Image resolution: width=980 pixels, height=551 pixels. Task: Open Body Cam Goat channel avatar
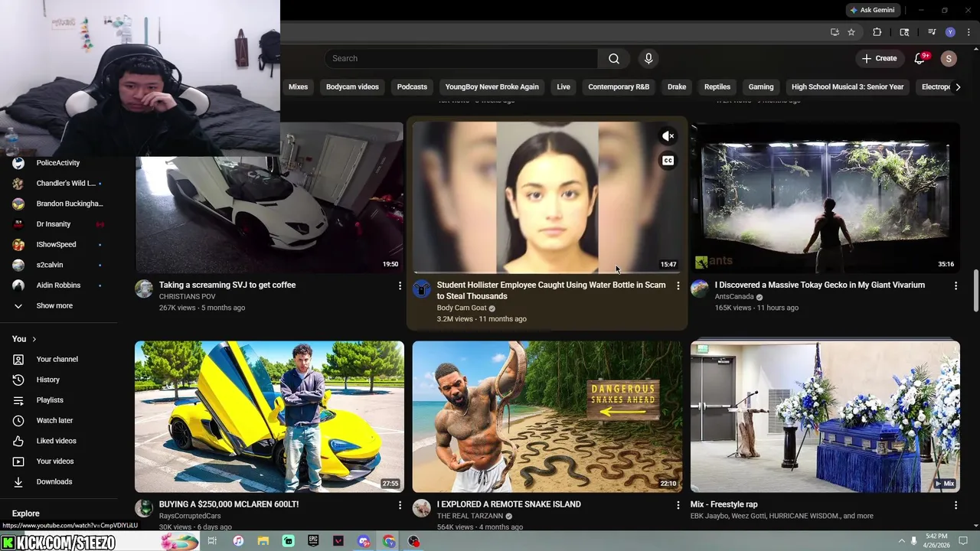pos(421,289)
